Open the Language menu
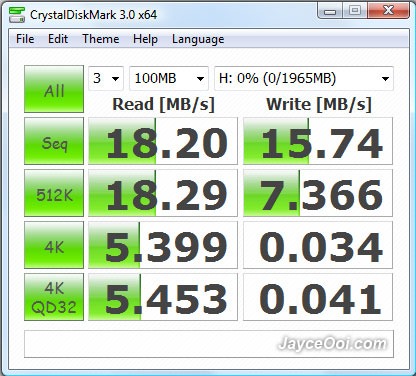This screenshot has height=376, width=416. click(198, 39)
